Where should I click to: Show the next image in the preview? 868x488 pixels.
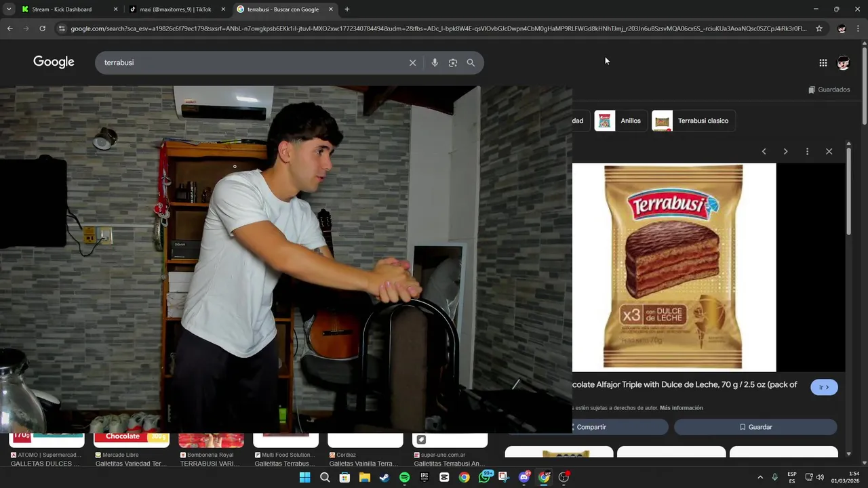tap(785, 151)
